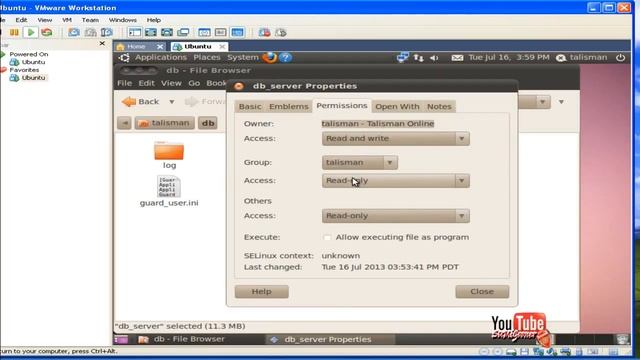Select the guard_user.ini file
The height and width of the screenshot is (360, 640).
169,191
